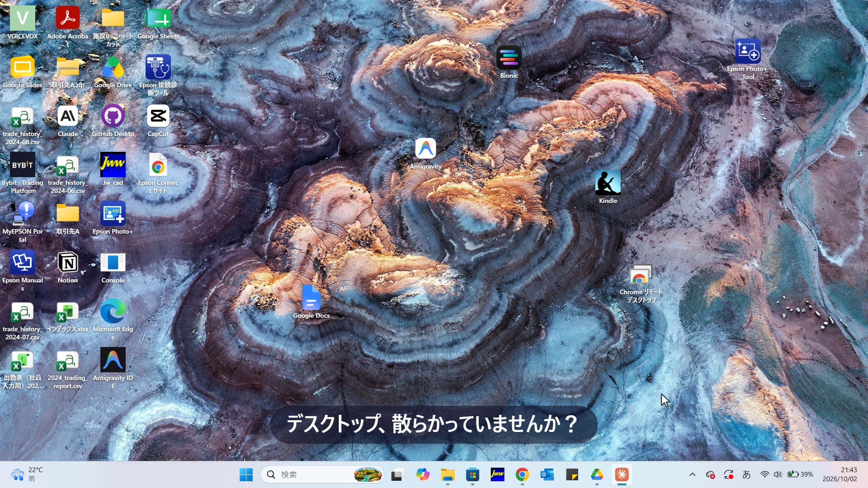
Task: Open the Windows Start button
Action: tap(246, 474)
